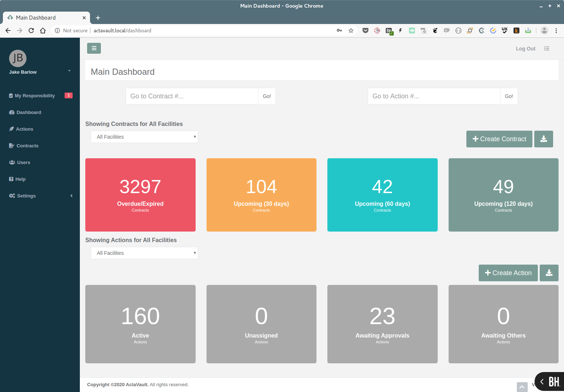
Task: Open the 0 Awaiting Others card
Action: 503,324
